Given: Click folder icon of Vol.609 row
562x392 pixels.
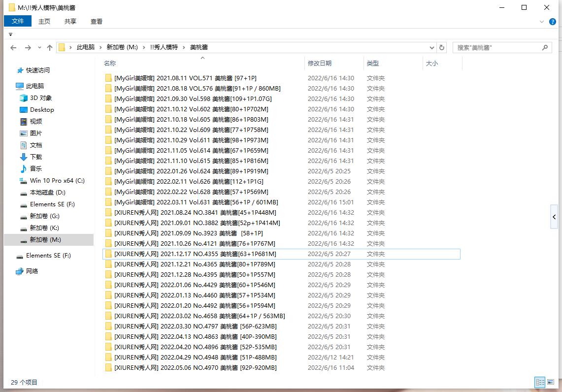Looking at the screenshot, I should click(x=108, y=130).
